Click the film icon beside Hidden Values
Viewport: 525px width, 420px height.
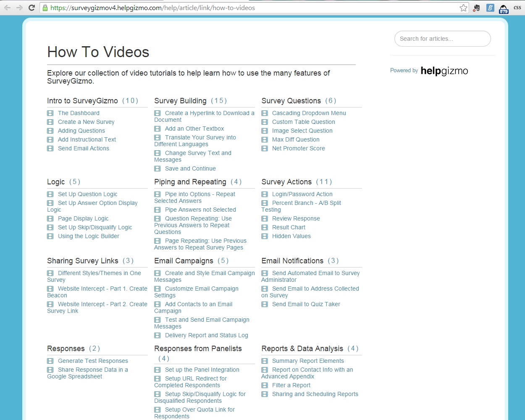point(264,236)
